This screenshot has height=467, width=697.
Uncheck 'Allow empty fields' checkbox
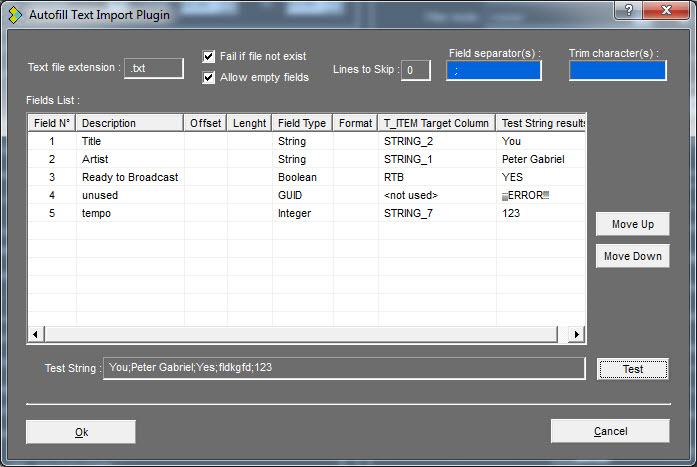(x=209, y=77)
